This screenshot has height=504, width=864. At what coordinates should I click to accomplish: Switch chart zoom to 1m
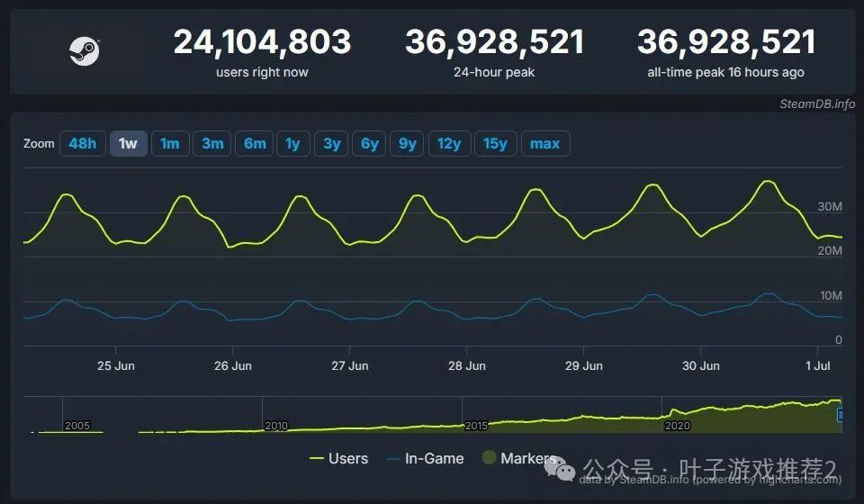(x=170, y=144)
